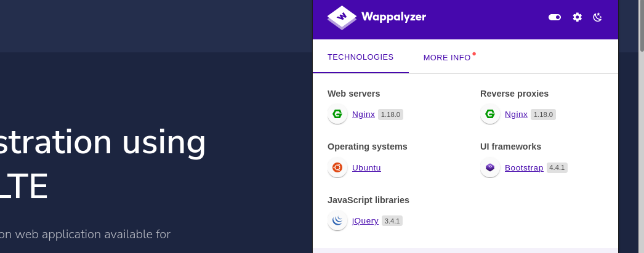
Task: Click the jQuery logo icon
Action: pos(337,220)
